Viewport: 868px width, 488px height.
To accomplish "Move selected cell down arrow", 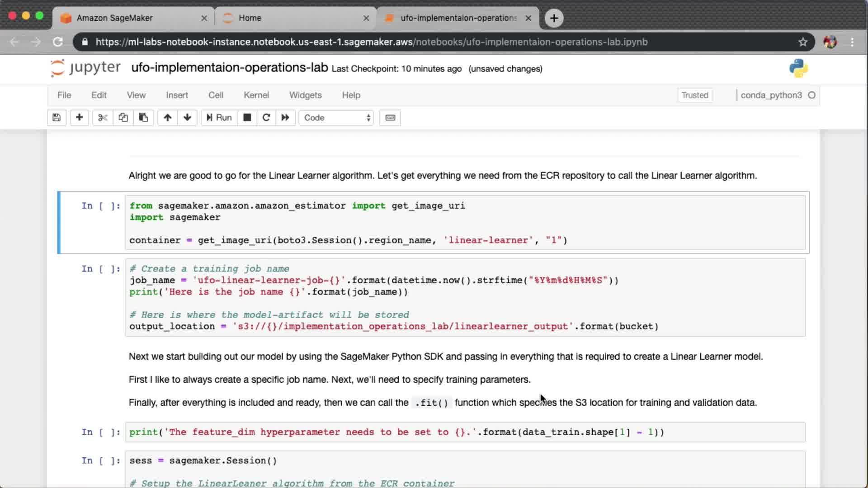I will pyautogui.click(x=187, y=117).
